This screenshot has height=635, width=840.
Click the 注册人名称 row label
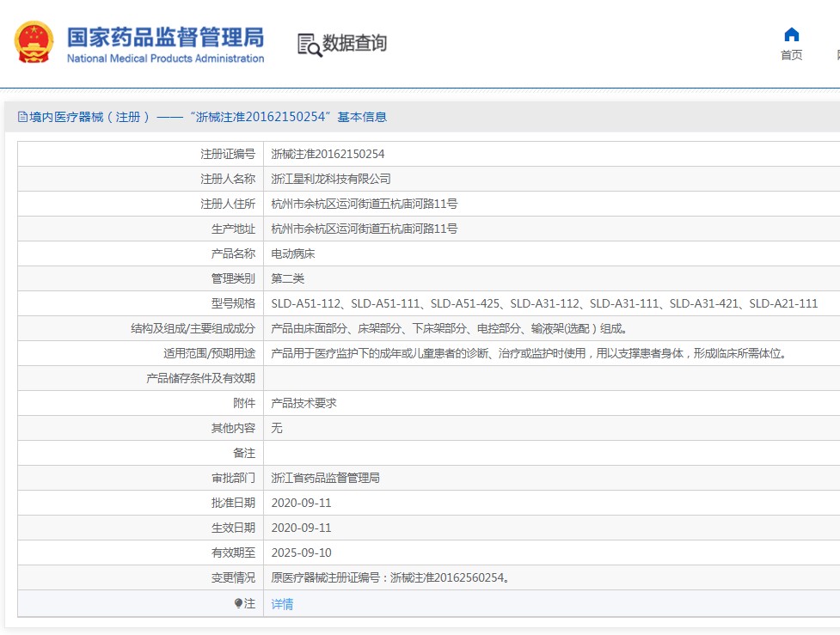[228, 179]
